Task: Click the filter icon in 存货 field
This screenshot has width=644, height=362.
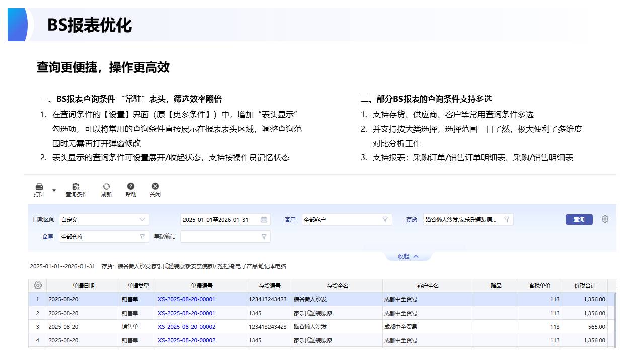Action: (x=507, y=220)
